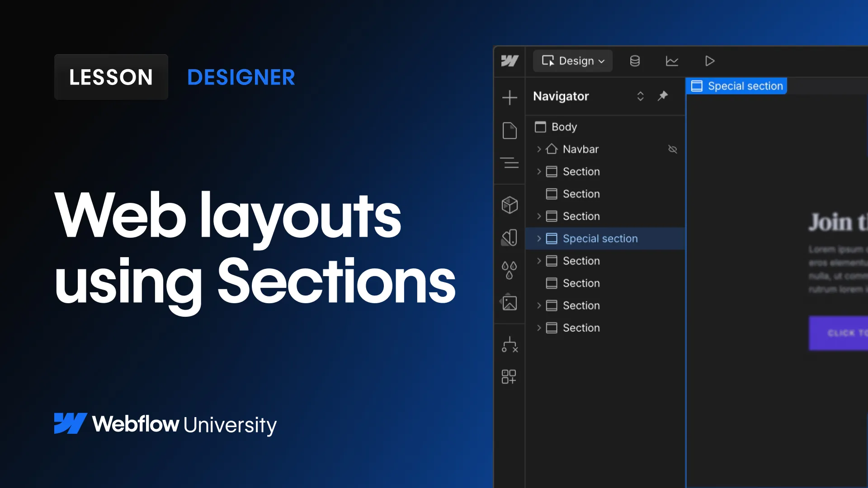The width and height of the screenshot is (868, 488).
Task: Toggle expand/collapse all in the Navigator header
Action: pos(641,96)
